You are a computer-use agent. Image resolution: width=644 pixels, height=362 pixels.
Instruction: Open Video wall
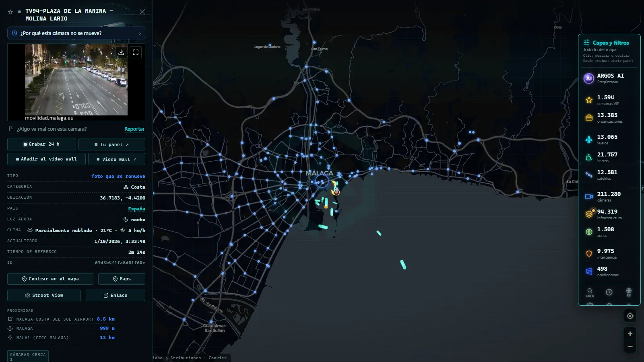[117, 159]
